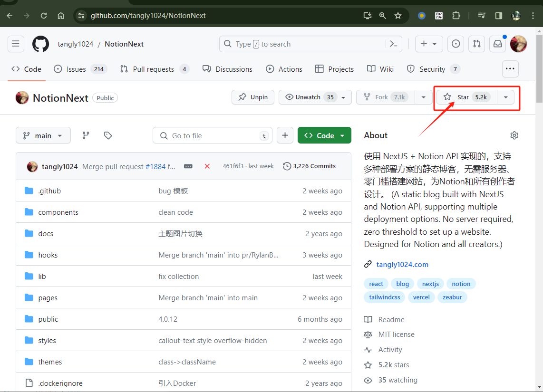This screenshot has height=392, width=543.
Task: Open the tangly1024 owner breadcrumb link
Action: [75, 44]
